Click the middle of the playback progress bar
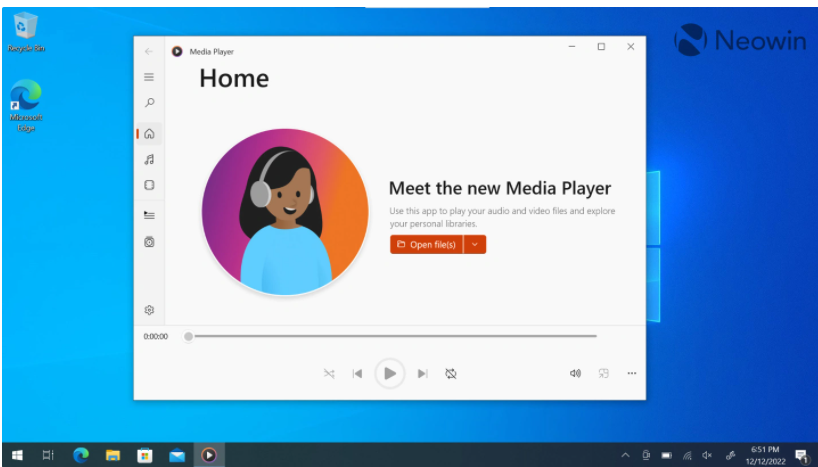Viewport: 818px width, 467px height. point(392,336)
